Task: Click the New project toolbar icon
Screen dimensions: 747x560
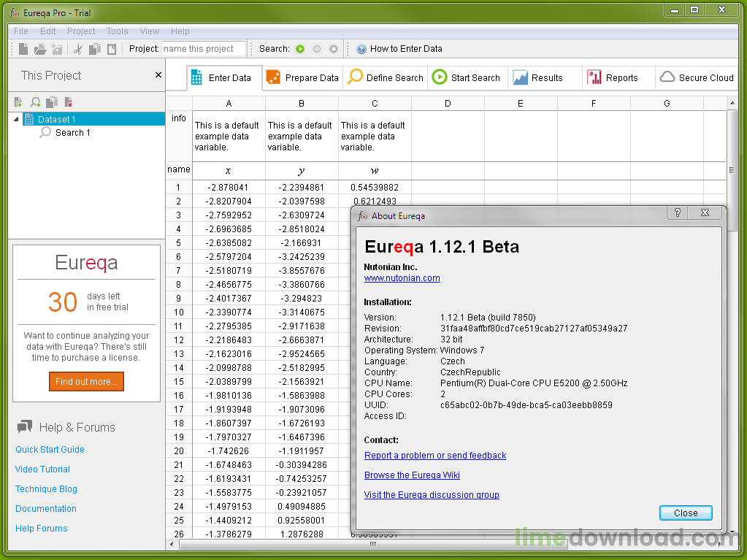Action: coord(23,49)
